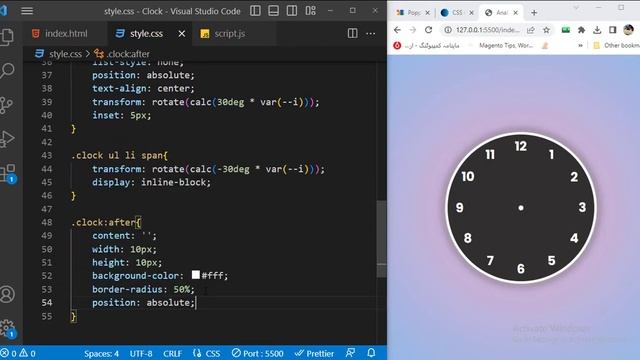Open Chrome downloads icon
640x360 pixels.
point(597,30)
